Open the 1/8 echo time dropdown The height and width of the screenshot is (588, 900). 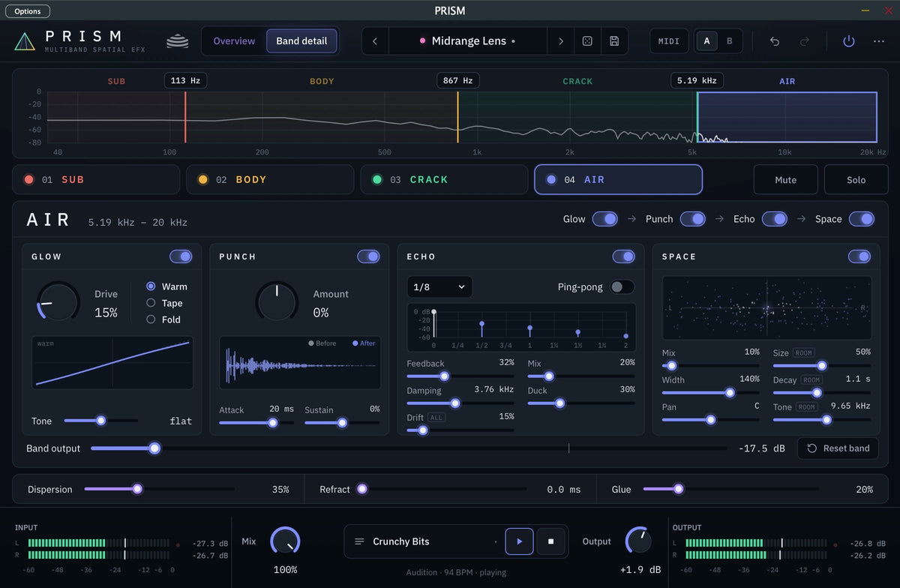point(439,287)
